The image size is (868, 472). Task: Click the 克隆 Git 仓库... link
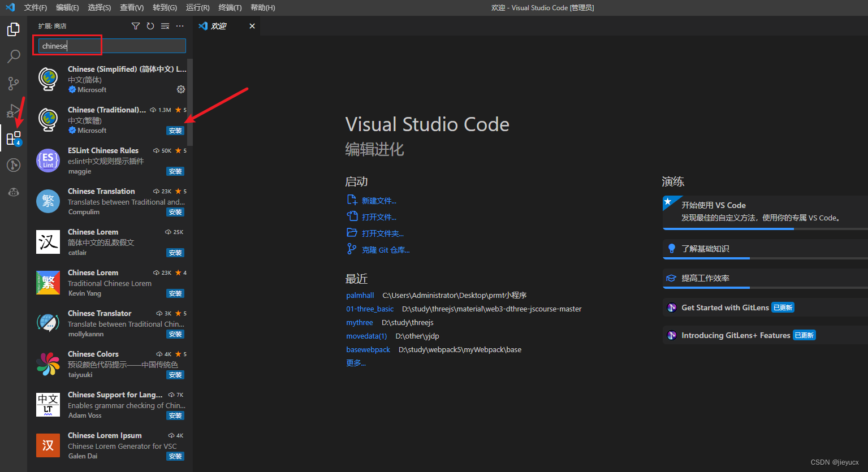pyautogui.click(x=386, y=250)
